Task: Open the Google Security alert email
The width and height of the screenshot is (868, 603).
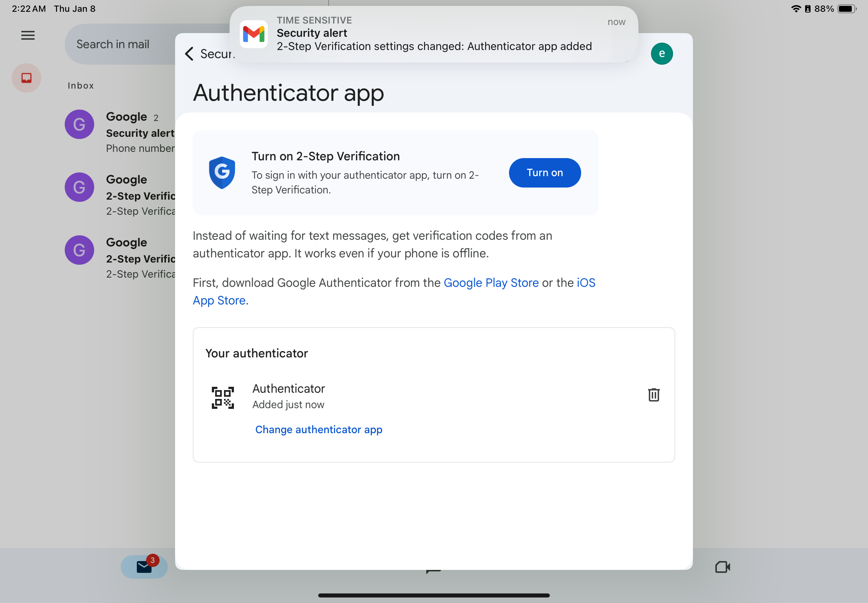Action: (120, 132)
